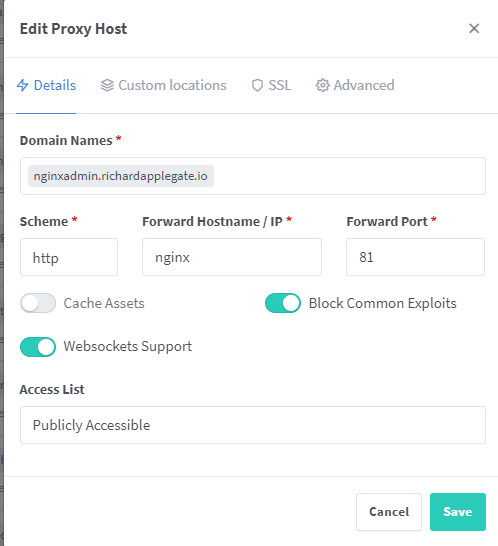Close the Edit Proxy Host dialog
The height and width of the screenshot is (546, 498).
tap(474, 29)
